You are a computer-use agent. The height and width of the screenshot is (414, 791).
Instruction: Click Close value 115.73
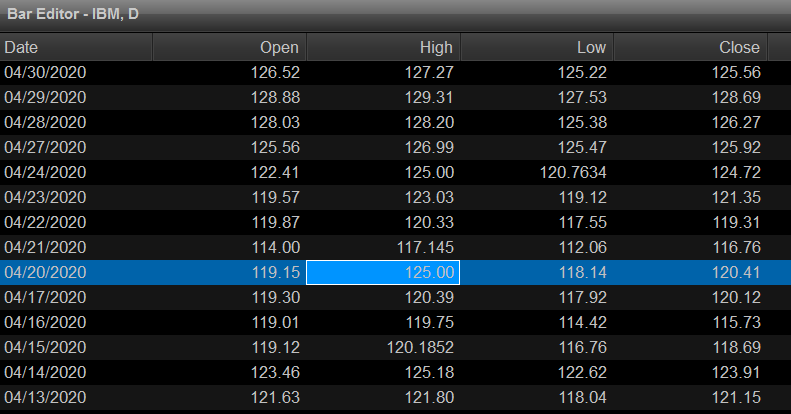[736, 322]
